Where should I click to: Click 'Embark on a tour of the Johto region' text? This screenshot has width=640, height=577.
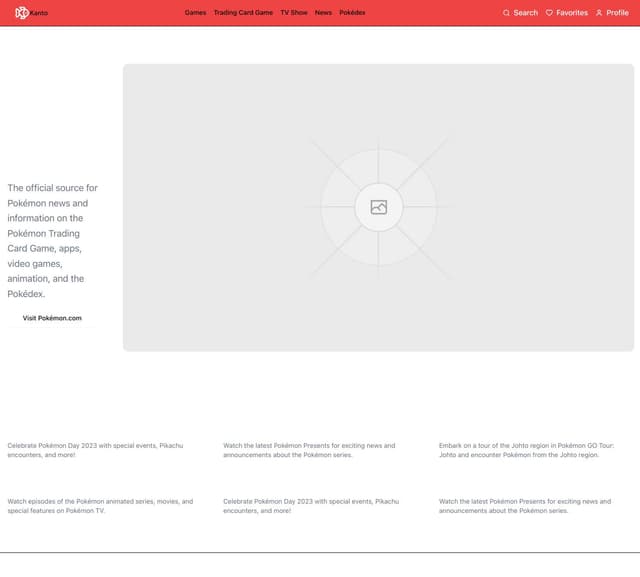pos(527,450)
